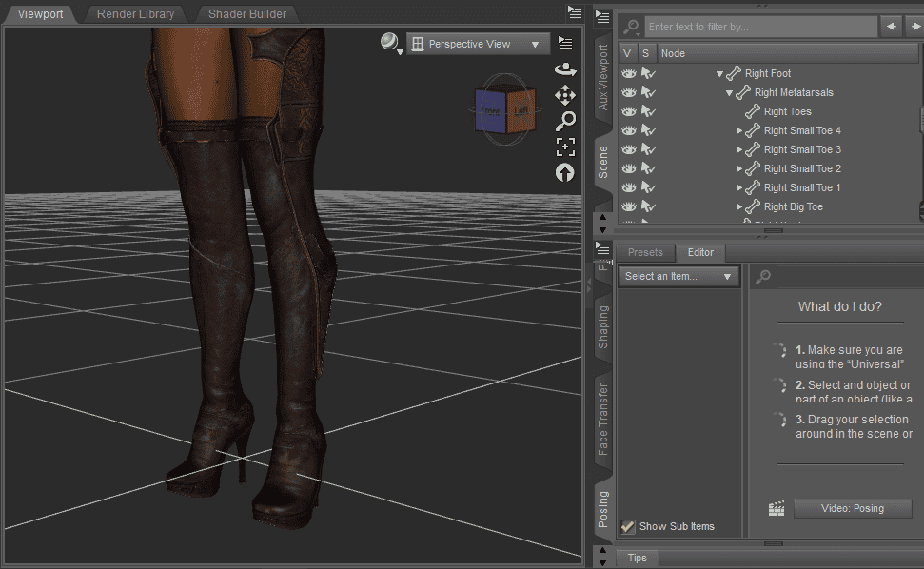
Task: Open the Perspective View dropdown
Action: (x=478, y=43)
